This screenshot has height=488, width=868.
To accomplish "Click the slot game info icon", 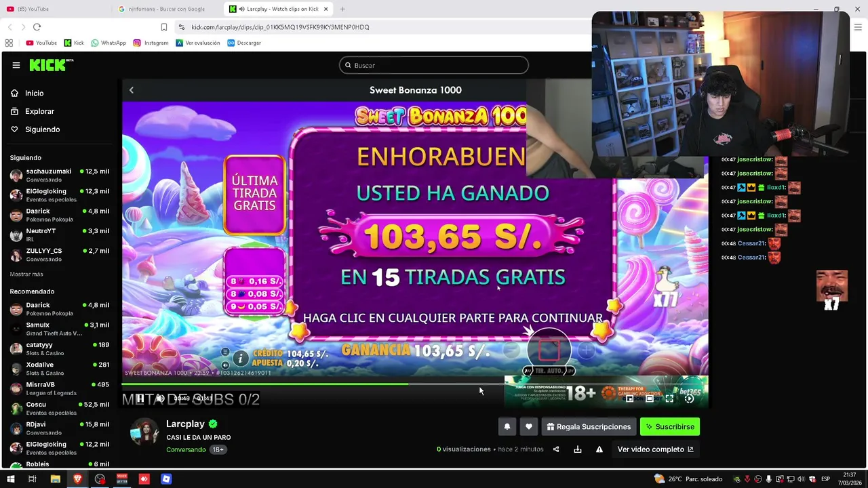I will (x=240, y=358).
